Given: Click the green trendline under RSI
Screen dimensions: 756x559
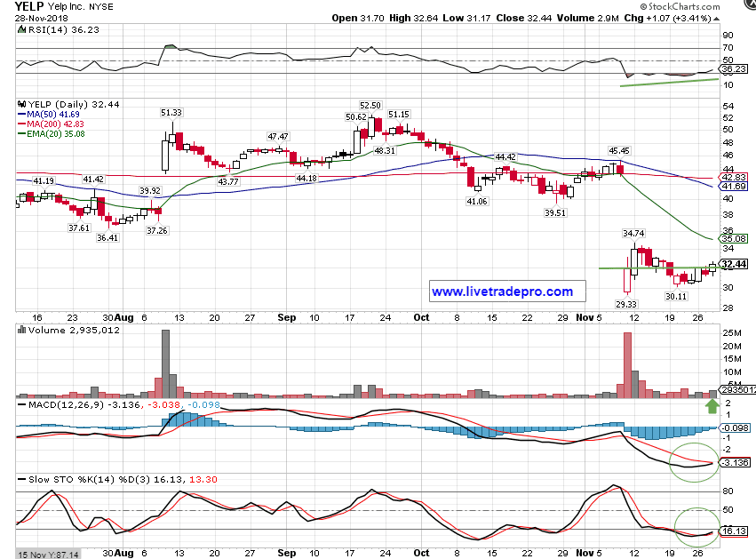Looking at the screenshot, I should click(x=668, y=83).
